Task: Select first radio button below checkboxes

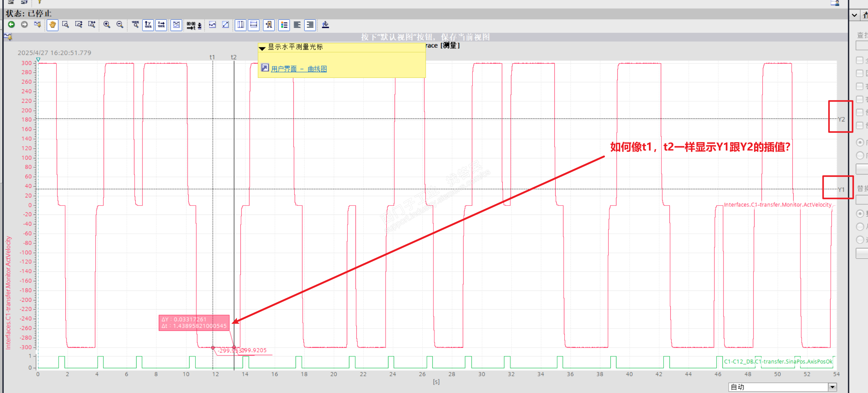Action: coord(860,142)
